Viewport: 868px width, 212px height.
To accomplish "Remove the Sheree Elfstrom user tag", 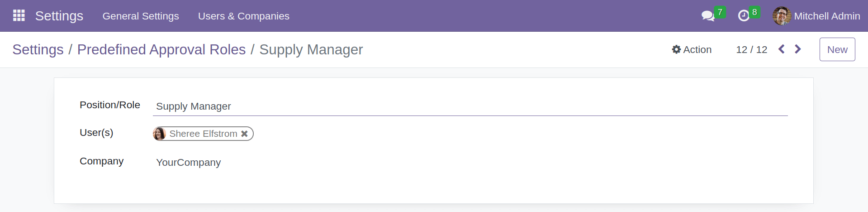I will 244,134.
